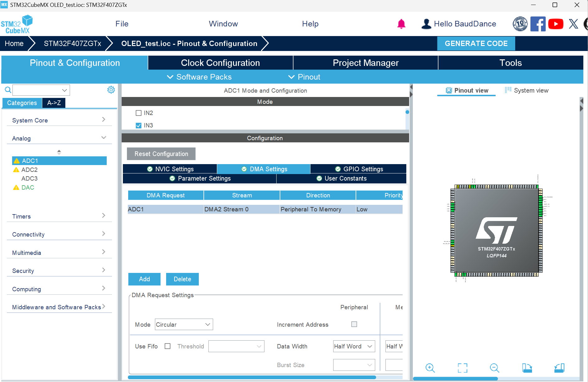Toggle Peripheral Increment Address checkbox
Screen dimensions: 588x382
click(x=354, y=324)
